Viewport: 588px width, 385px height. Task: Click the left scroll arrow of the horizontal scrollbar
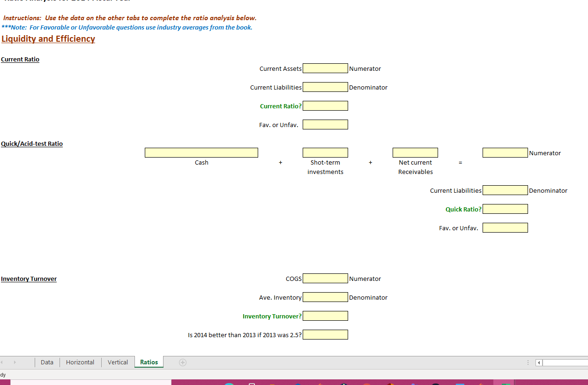coord(538,362)
